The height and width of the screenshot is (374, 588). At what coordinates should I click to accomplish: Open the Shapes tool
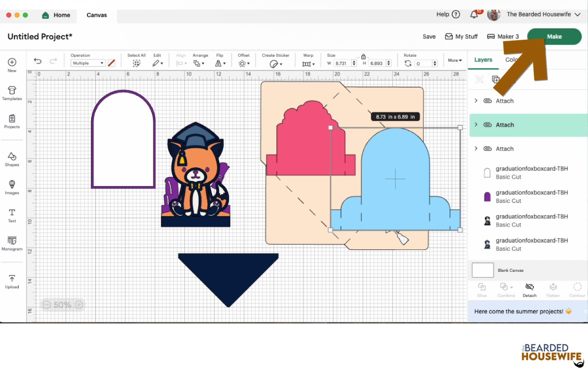click(12, 159)
